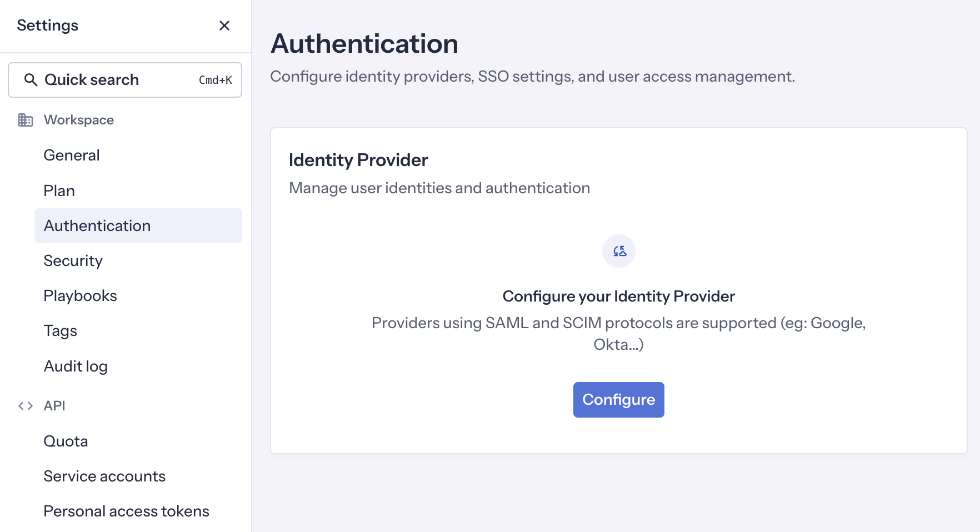Viewport: 980px width, 532px height.
Task: Open the Playbooks settings section
Action: pos(80,295)
